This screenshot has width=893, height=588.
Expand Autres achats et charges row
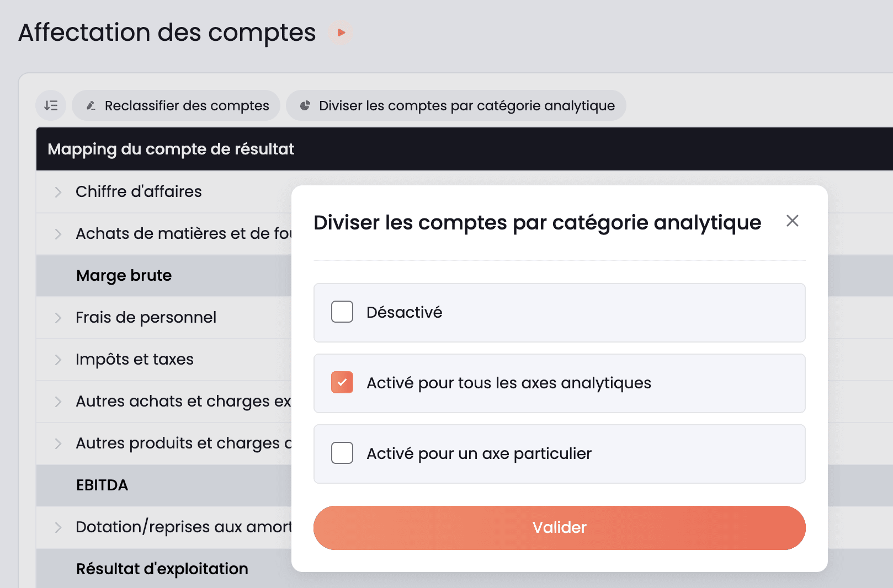tap(58, 402)
